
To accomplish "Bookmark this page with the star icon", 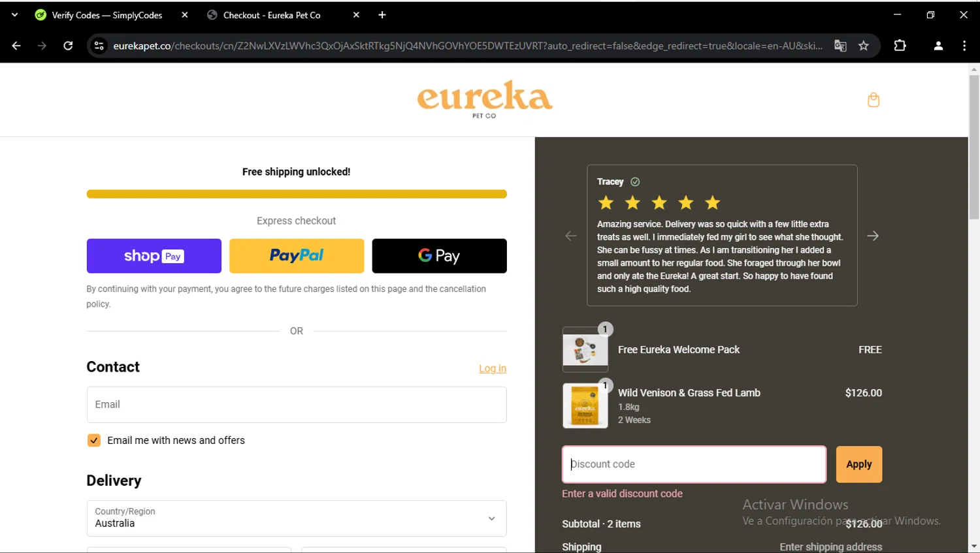I will [x=864, y=46].
